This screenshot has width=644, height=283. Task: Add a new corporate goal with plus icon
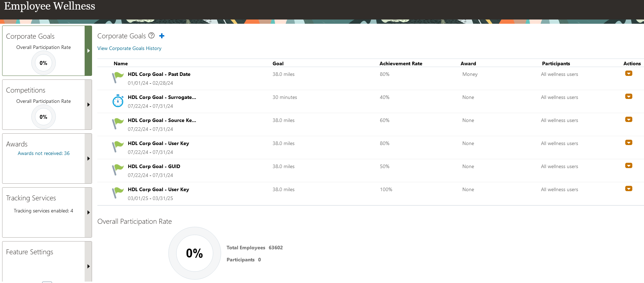(162, 36)
